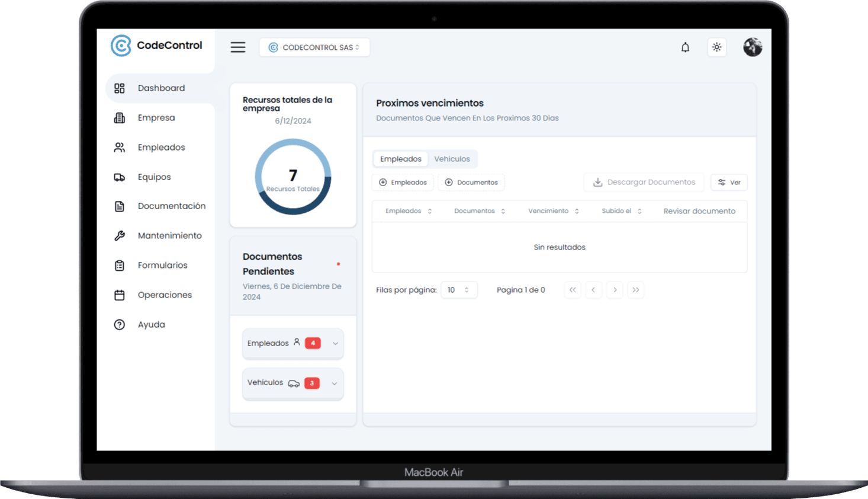The height and width of the screenshot is (499, 868).
Task: Open the hamburger sidebar menu
Action: pos(238,47)
